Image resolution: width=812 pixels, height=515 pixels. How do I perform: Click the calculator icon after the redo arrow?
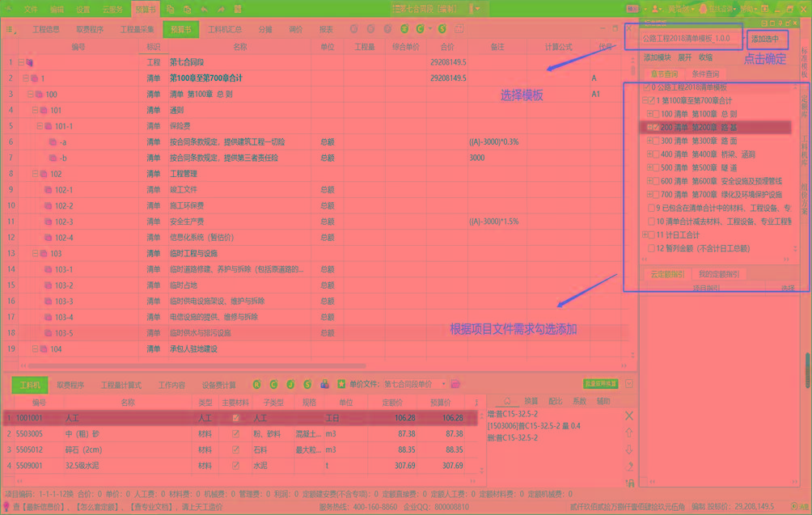pyautogui.click(x=238, y=9)
